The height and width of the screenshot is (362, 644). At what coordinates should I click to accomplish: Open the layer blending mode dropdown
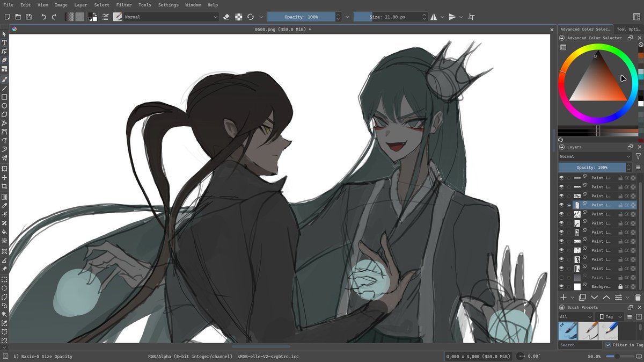coord(595,156)
